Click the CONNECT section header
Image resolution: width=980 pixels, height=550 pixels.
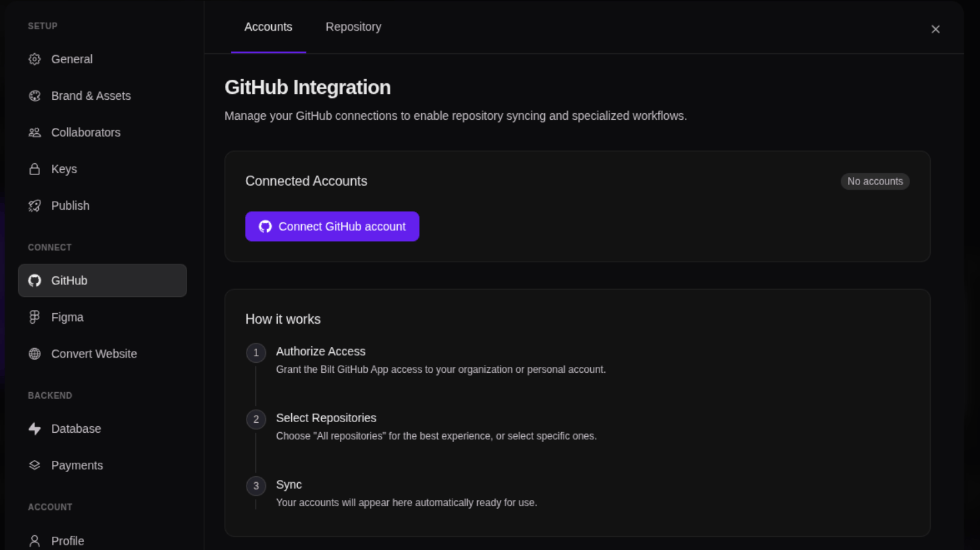click(x=49, y=247)
